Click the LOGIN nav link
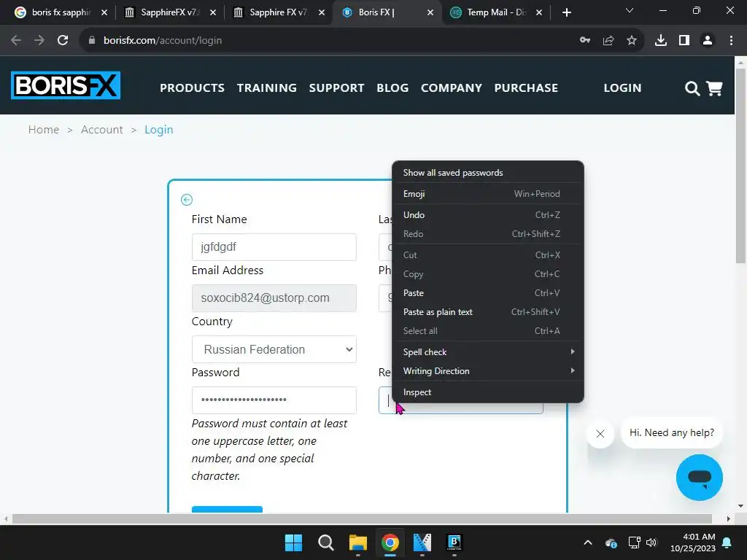This screenshot has height=560, width=747. [x=623, y=88]
